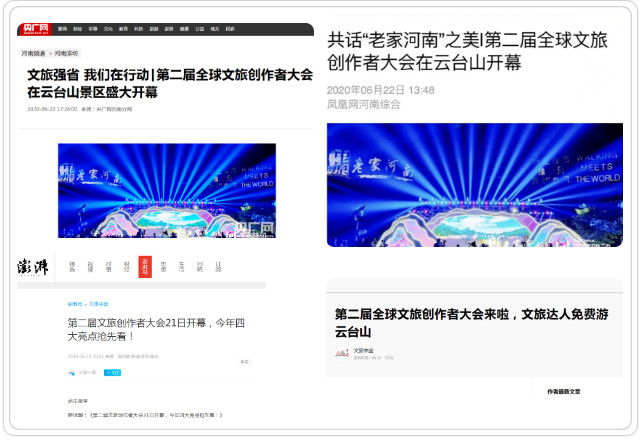Click the 凤凰网河南综合 source label
Image resolution: width=643 pixels, height=440 pixels.
click(368, 103)
